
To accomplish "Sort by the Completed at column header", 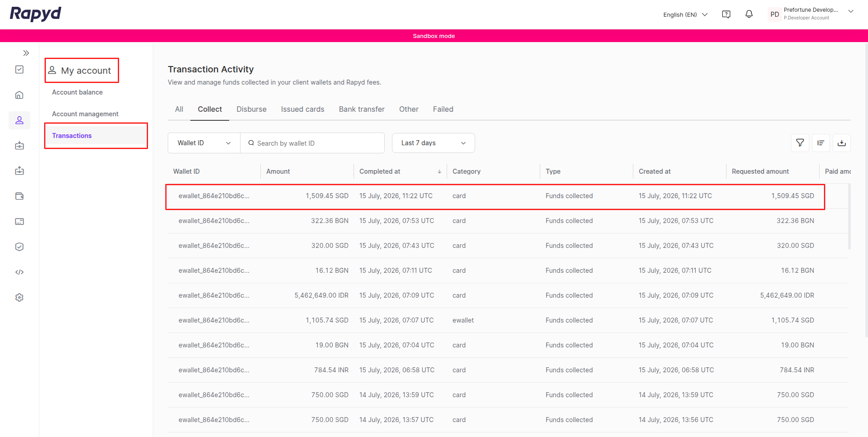I will pos(380,171).
